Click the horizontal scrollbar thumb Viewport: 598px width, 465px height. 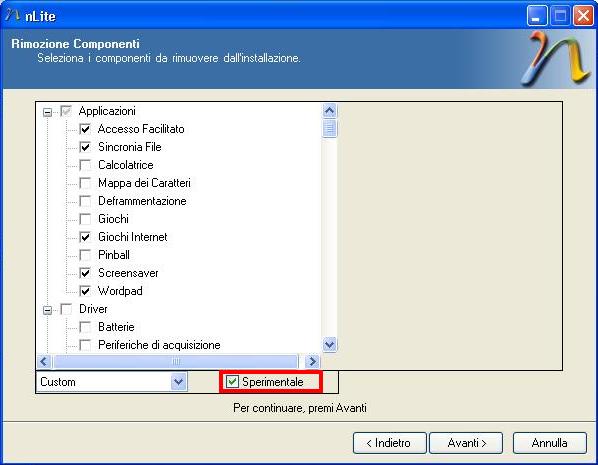175,361
